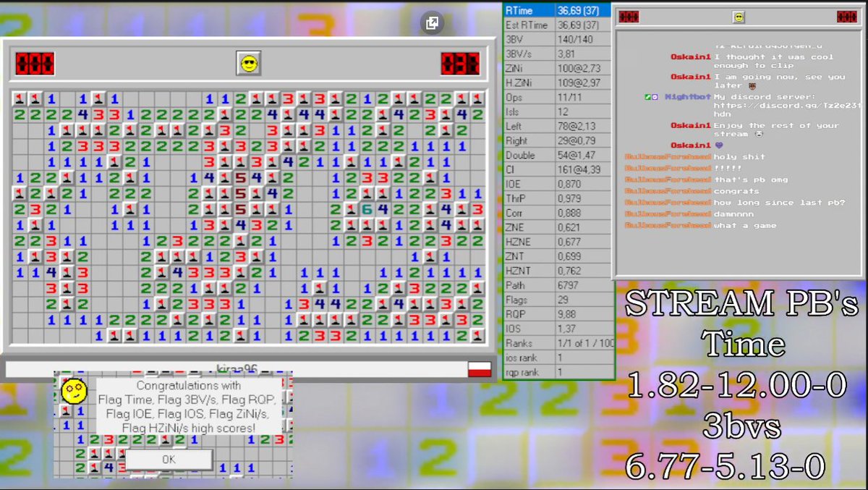
Task: Click the IOS row showing 1,37
Action: click(x=558, y=329)
